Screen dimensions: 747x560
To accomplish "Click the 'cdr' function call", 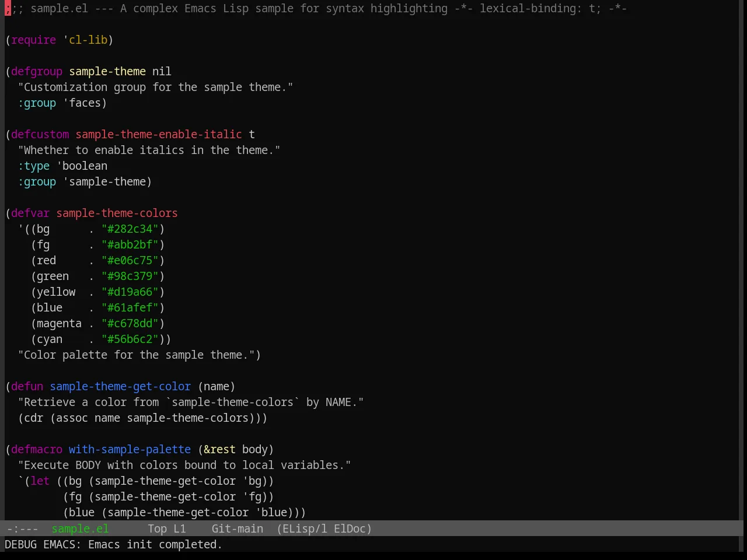I will [x=33, y=418].
